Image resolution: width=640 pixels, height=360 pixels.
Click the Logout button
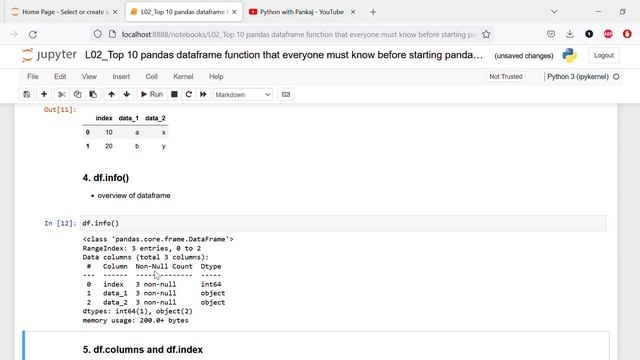click(x=604, y=56)
